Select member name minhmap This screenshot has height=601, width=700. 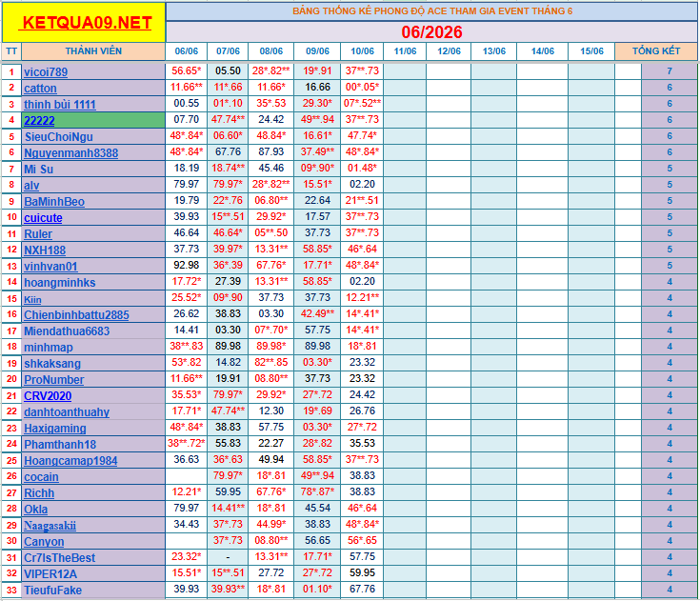coord(49,348)
